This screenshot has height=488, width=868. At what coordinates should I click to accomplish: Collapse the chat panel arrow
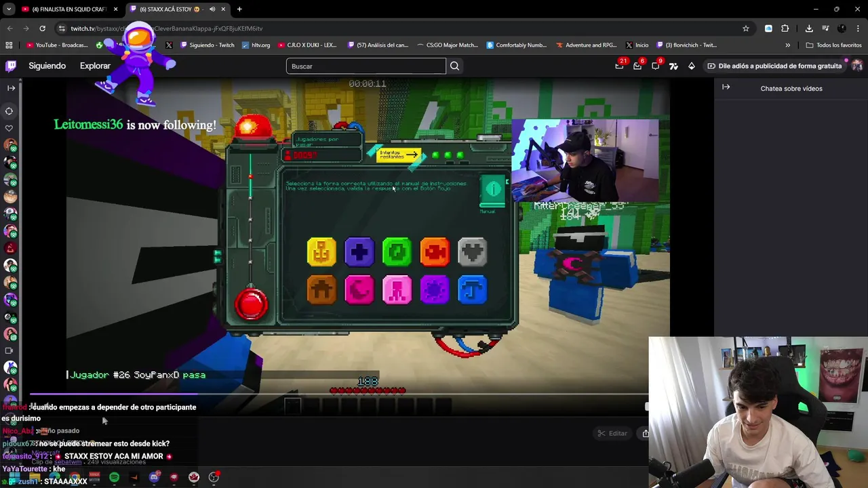[x=726, y=87]
